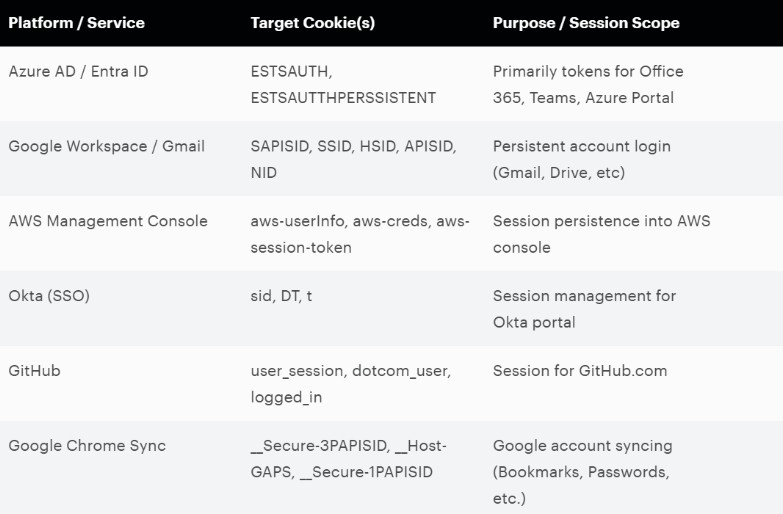Screen dimensions: 783x514
Task: Select the __Secure-3PAPISID cookies cell
Action: [348, 459]
